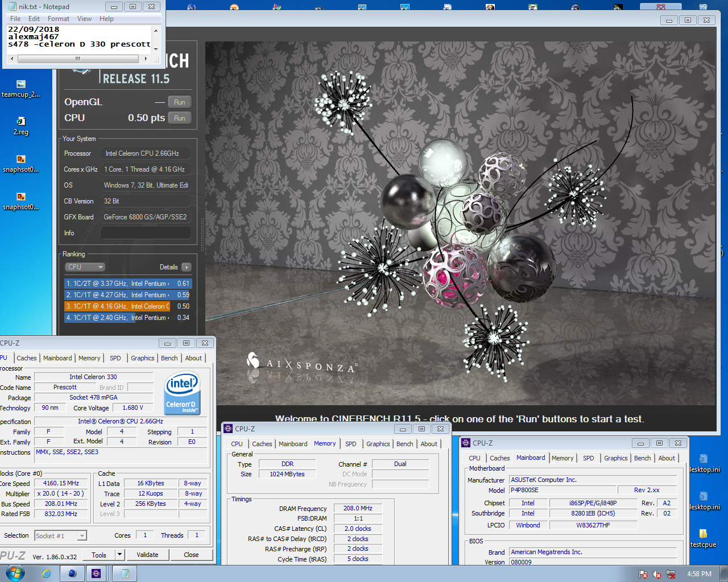This screenshot has width=728, height=582.
Task: Click the taskbar clock showing 4:58 PM
Action: pos(699,574)
